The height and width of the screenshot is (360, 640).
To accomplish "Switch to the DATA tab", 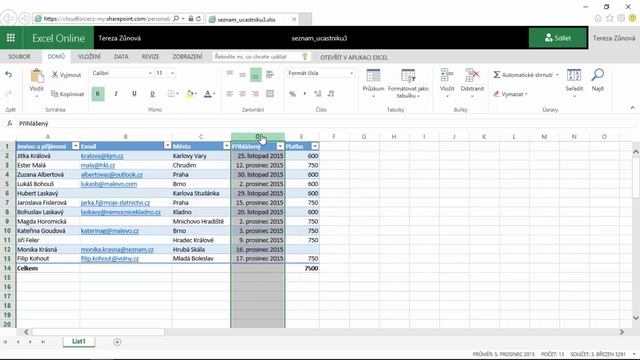I will coord(121,57).
